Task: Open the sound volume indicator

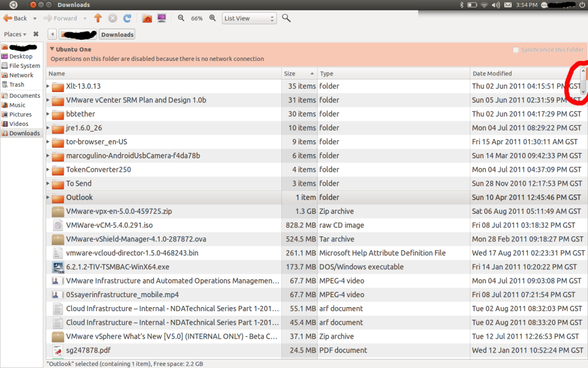Action: pyautogui.click(x=496, y=5)
